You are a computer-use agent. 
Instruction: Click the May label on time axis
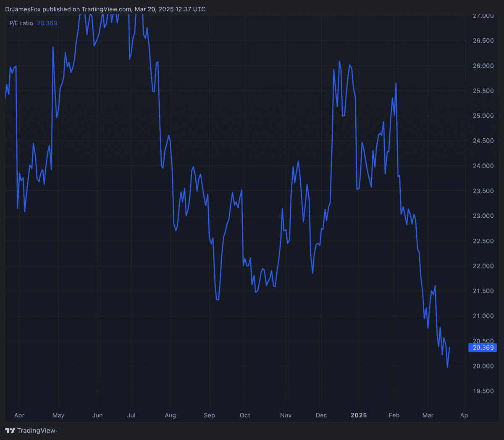pos(58,415)
